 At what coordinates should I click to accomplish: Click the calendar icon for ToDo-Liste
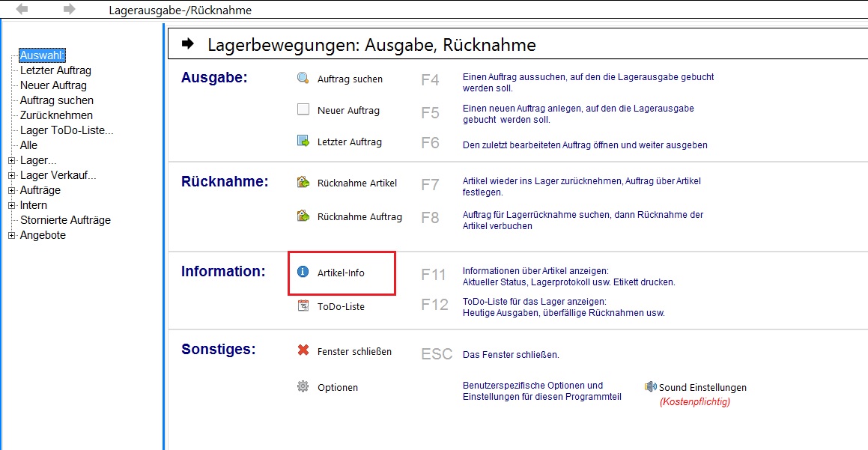click(x=303, y=305)
